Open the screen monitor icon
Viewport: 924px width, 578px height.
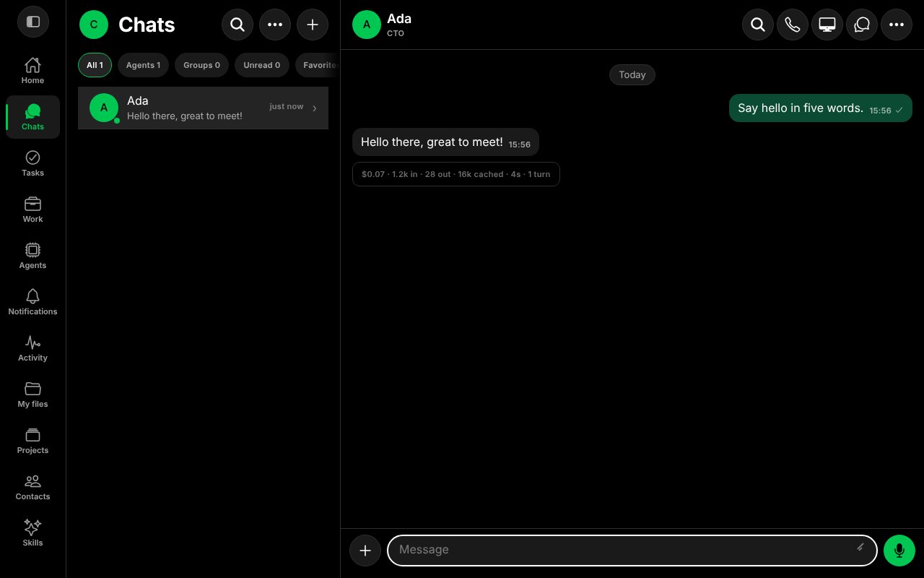827,25
